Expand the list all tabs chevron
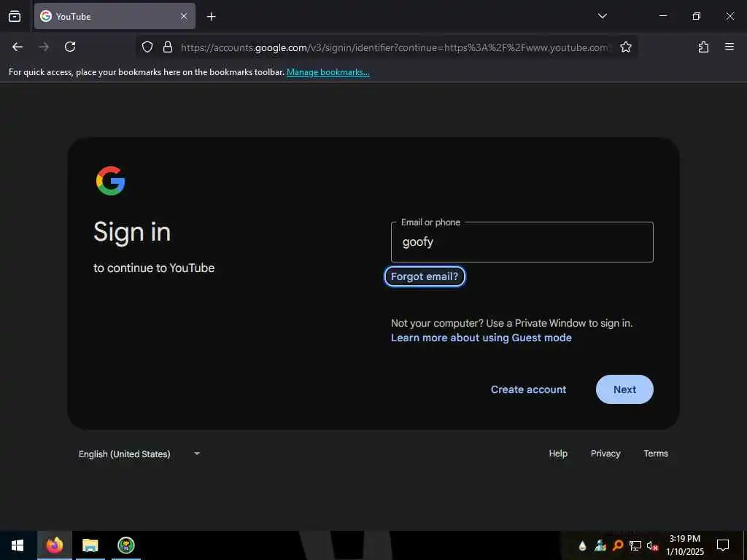Viewport: 747px width, 560px height. [x=602, y=16]
